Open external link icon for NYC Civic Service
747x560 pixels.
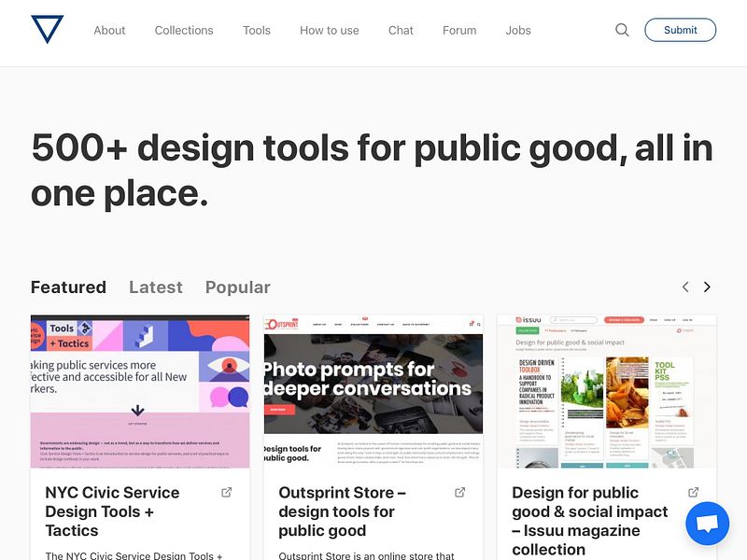227,493
